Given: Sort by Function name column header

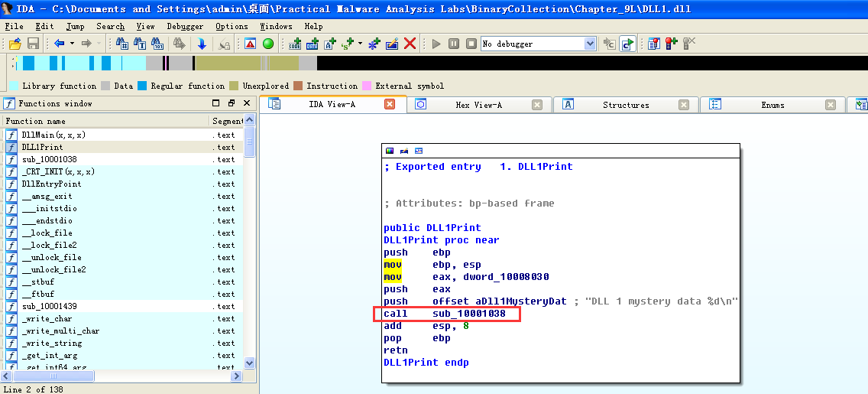Looking at the screenshot, I should pos(105,121).
